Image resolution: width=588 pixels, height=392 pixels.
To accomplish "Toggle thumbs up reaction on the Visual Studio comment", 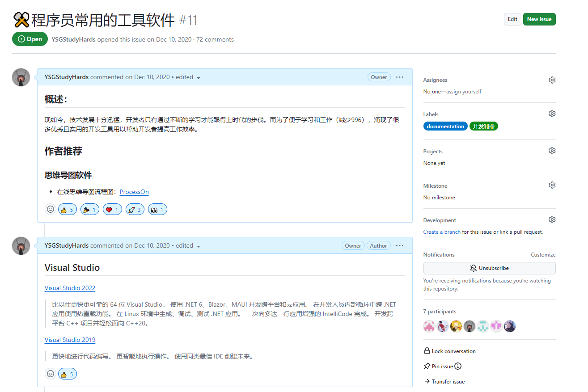I will pyautogui.click(x=67, y=374).
